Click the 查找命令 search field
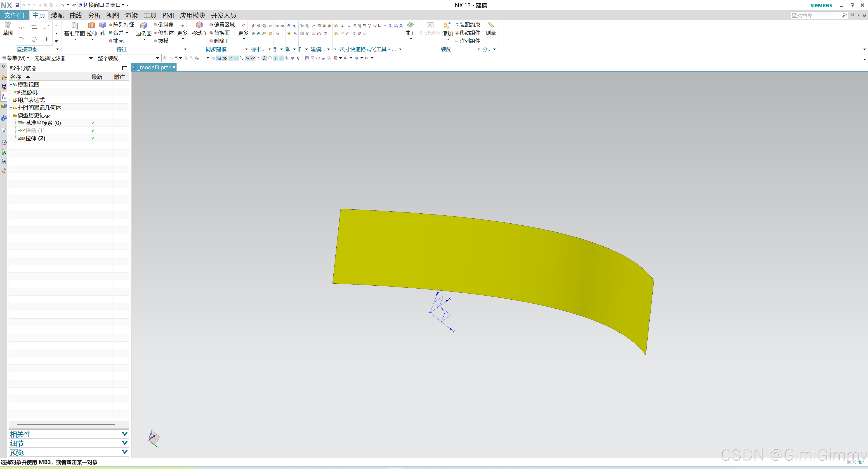 pyautogui.click(x=815, y=15)
